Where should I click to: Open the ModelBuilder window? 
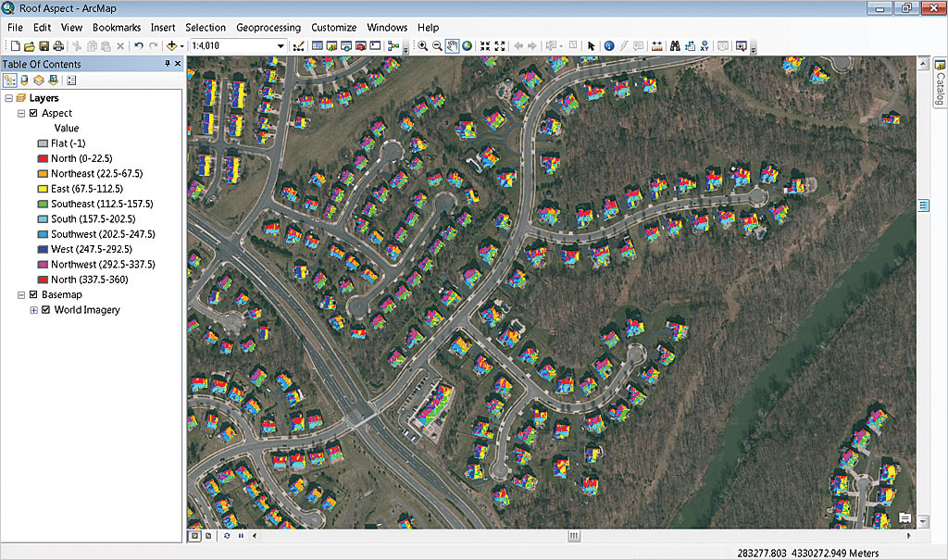coord(393,46)
